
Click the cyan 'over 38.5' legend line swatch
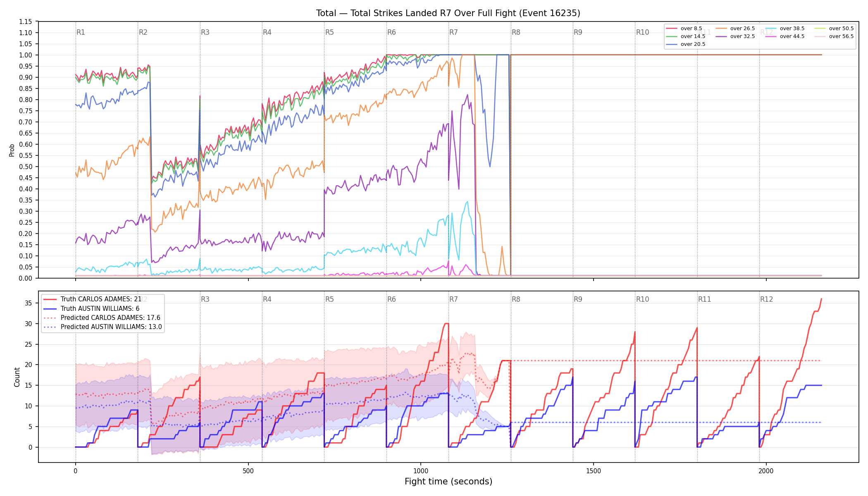tap(771, 29)
